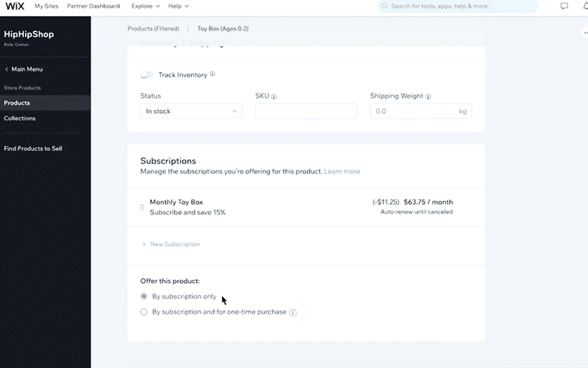
Task: Click the SKU input field
Action: [306, 111]
